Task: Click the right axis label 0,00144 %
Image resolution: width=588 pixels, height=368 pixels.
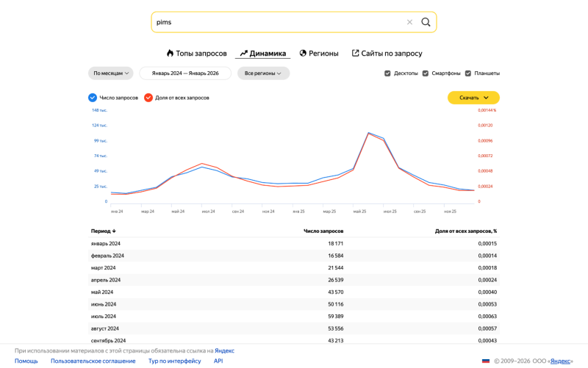Action: pyautogui.click(x=487, y=110)
